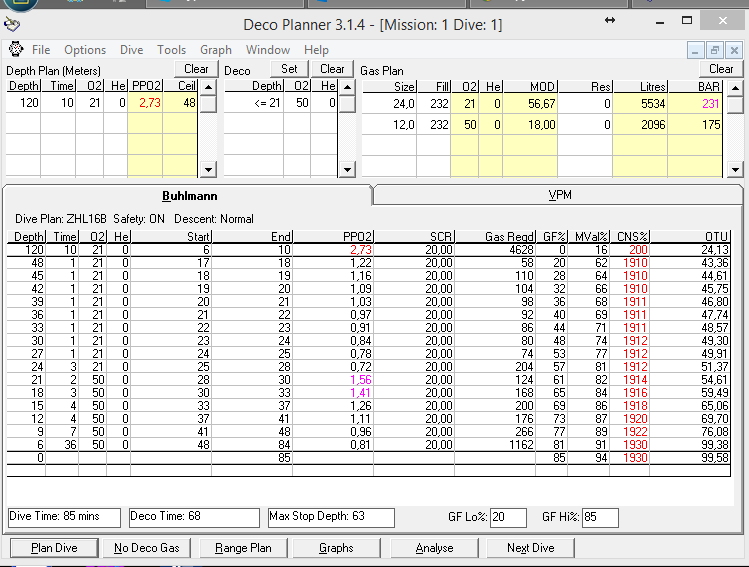Select Ceil value 48 in Depth Plan

[180, 103]
